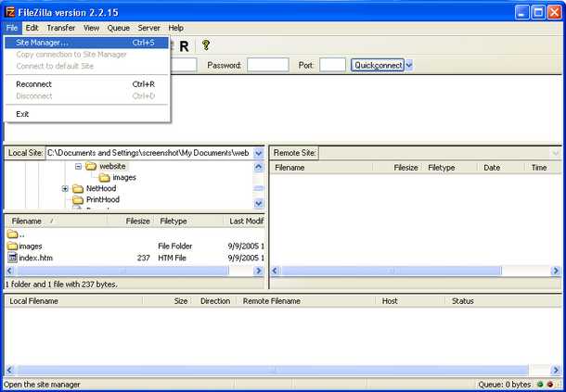566x392 pixels.
Task: Sort local files by Filename column
Action: tap(58, 221)
